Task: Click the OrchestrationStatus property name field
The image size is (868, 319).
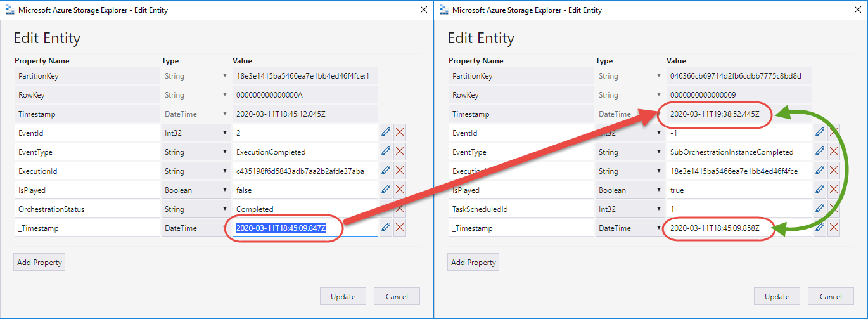Action: [x=87, y=209]
